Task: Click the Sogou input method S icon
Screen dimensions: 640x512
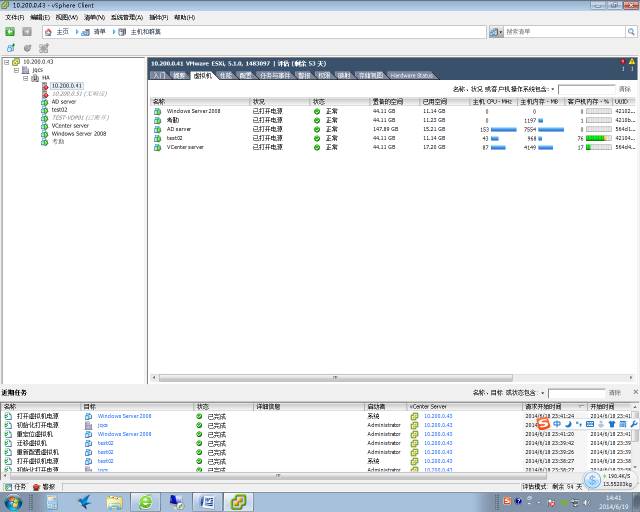Action: click(x=543, y=423)
